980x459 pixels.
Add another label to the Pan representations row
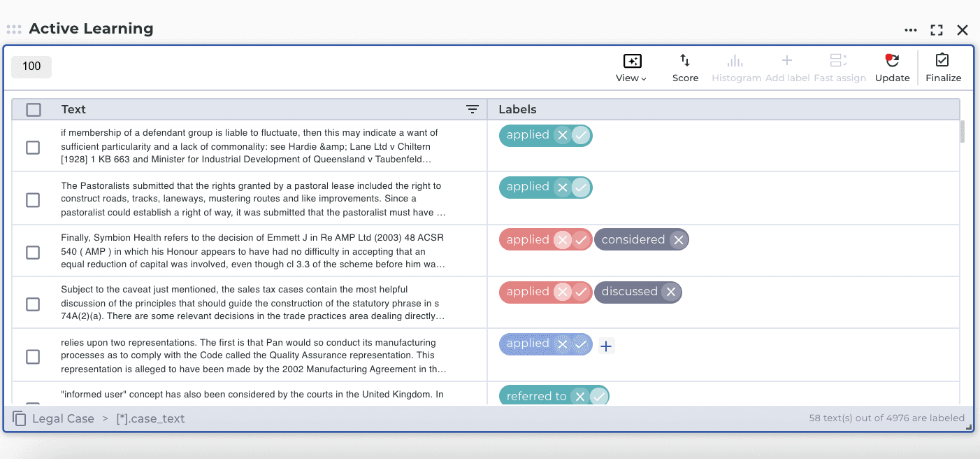605,345
